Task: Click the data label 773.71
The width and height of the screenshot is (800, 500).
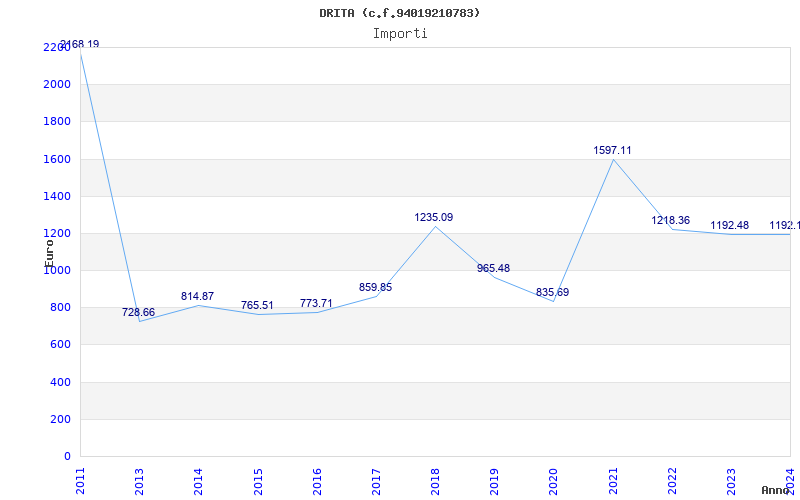Action: point(316,304)
